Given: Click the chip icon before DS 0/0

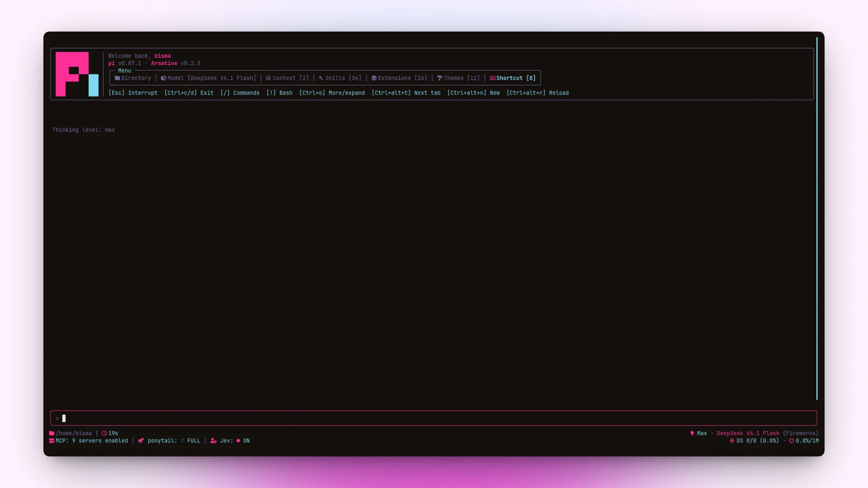Looking at the screenshot, I should [x=732, y=441].
